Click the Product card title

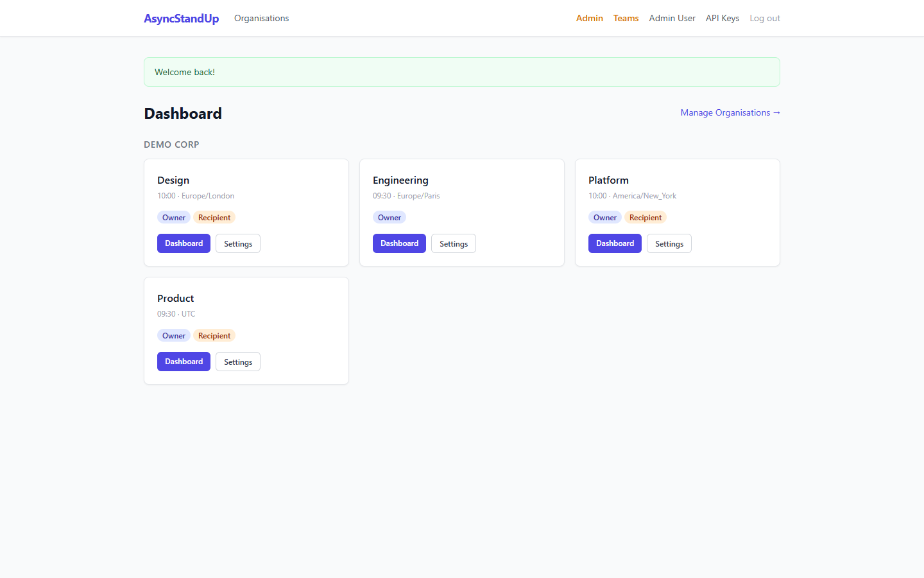(x=175, y=299)
